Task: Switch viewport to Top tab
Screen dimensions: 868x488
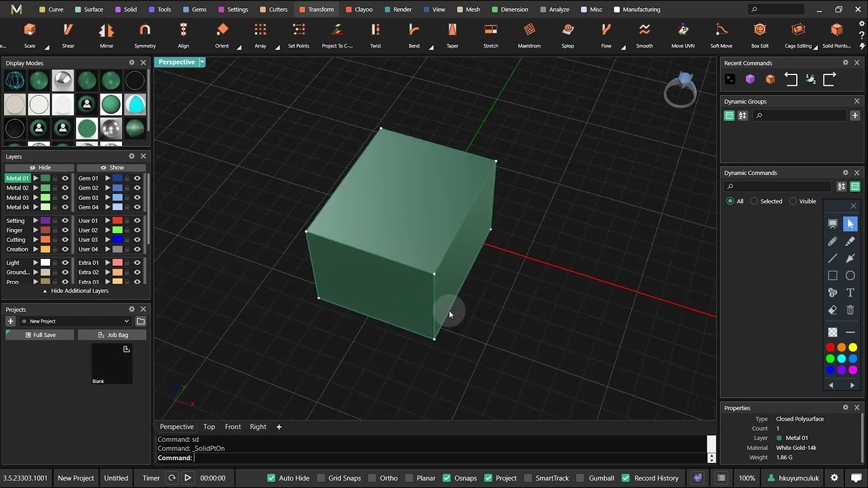Action: (209, 427)
